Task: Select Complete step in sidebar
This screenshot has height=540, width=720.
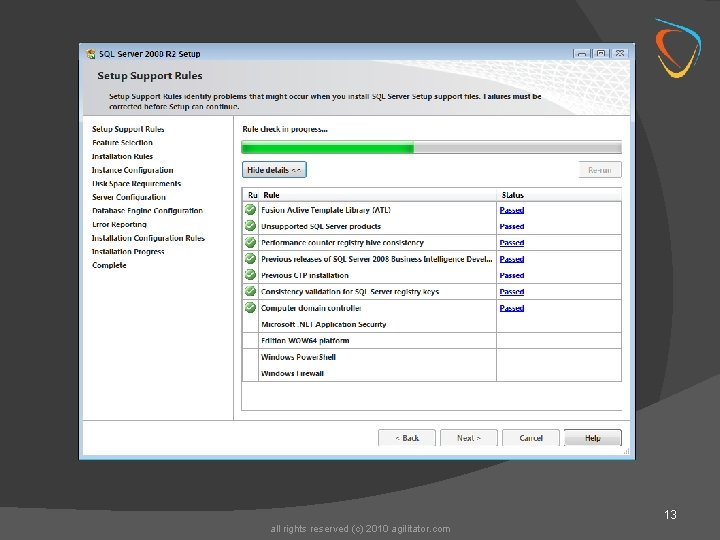Action: [x=109, y=265]
